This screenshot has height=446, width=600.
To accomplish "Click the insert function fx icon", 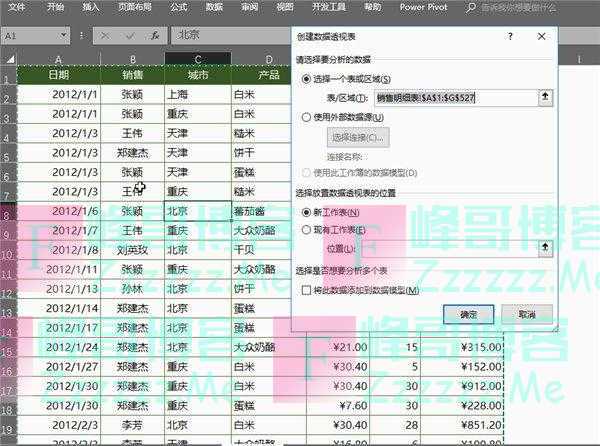I will click(x=155, y=35).
